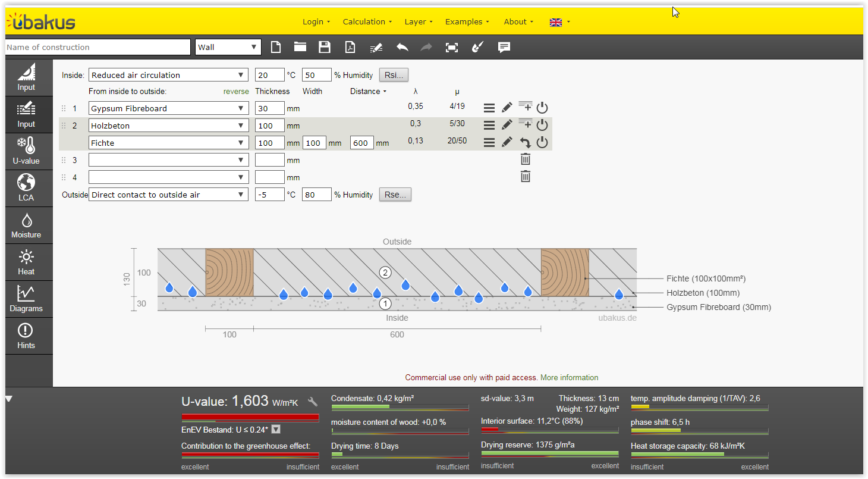Screen dimensions: 868x479
Task: Disable Holzbeton layer with power icon
Action: tap(542, 125)
